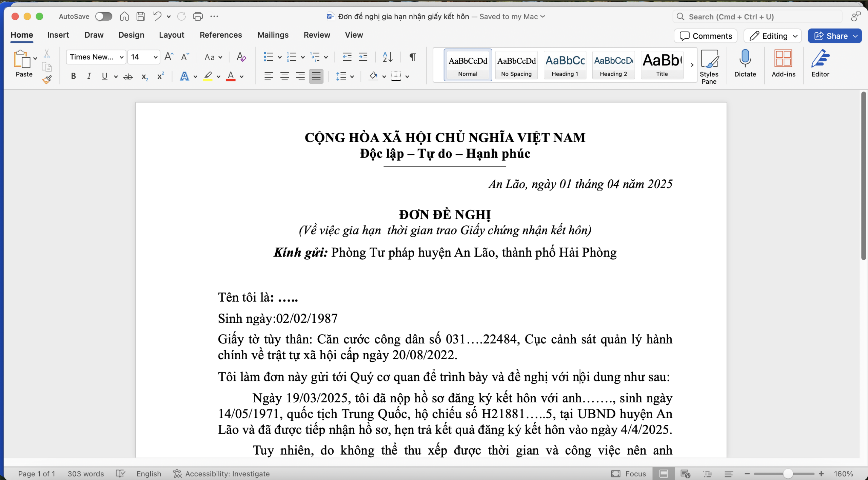Decrease paragraph indent
868x480 pixels.
347,57
